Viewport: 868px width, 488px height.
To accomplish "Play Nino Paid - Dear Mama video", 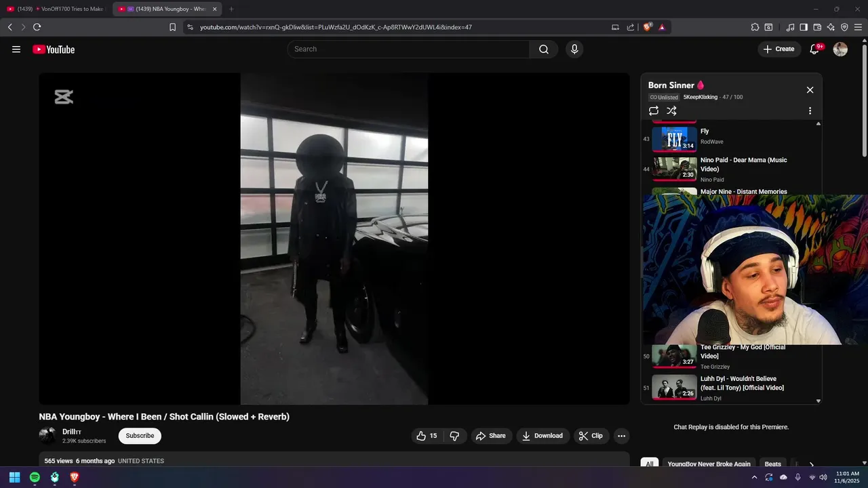I will tap(731, 169).
